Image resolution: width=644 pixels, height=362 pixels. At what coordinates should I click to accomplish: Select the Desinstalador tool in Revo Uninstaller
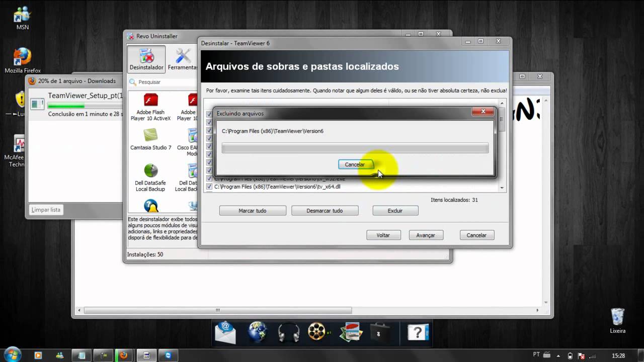146,59
